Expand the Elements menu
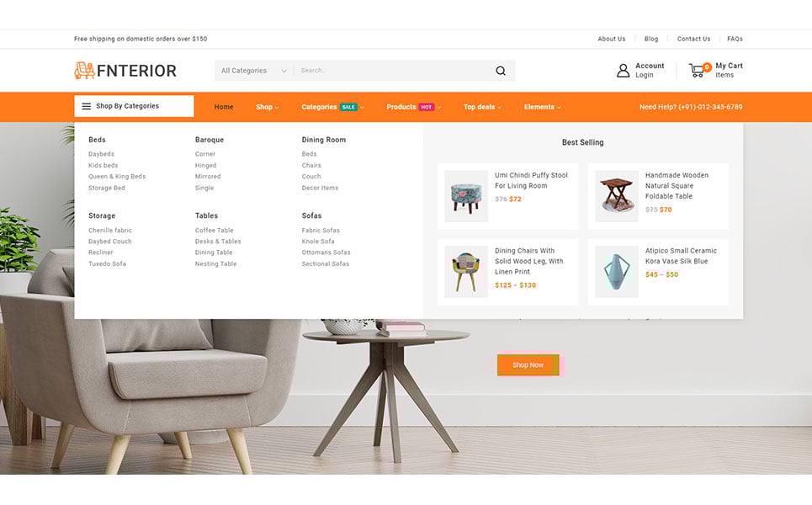 542,107
